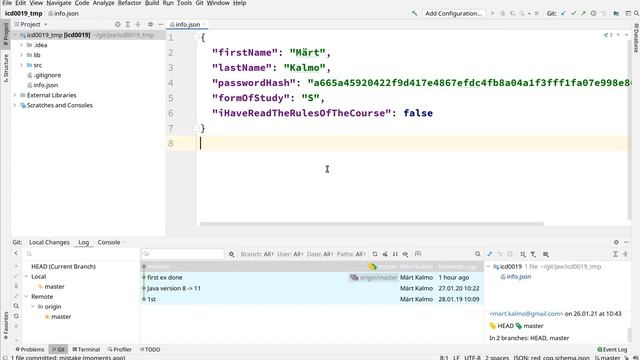Open the User: All filter dropdown
The height and width of the screenshot is (360, 640).
(290, 254)
